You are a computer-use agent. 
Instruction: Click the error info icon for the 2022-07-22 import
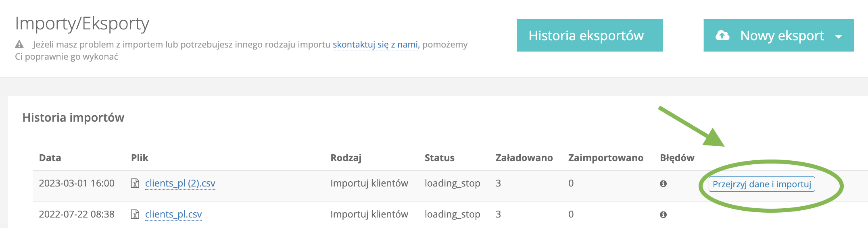(x=663, y=215)
